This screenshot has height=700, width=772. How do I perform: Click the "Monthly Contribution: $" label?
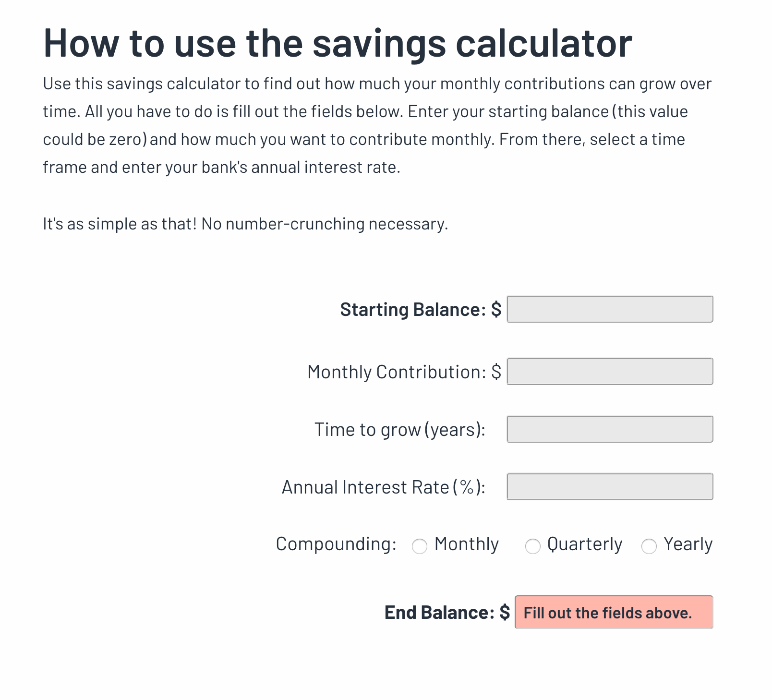(x=404, y=372)
